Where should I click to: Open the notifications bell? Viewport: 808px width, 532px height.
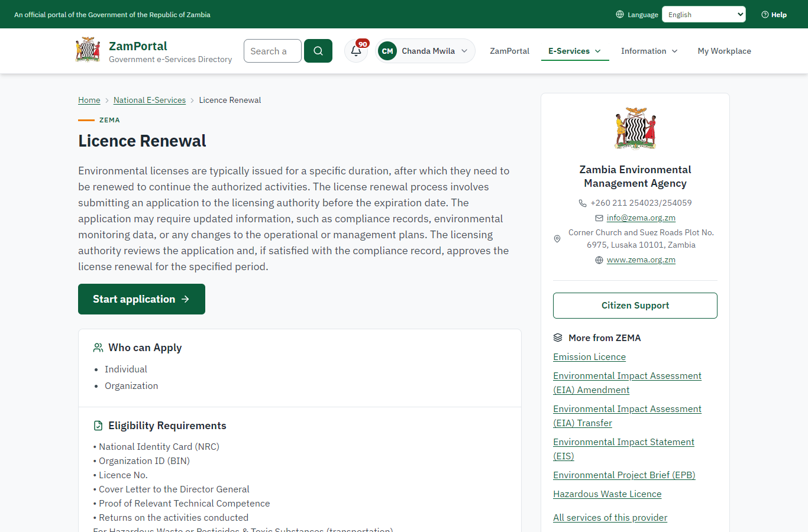[356, 51]
